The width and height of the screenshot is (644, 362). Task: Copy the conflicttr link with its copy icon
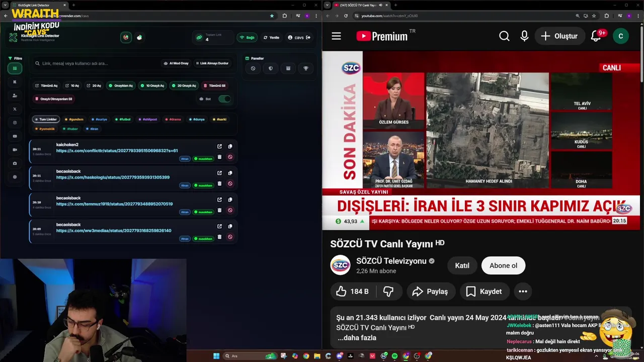(230, 146)
